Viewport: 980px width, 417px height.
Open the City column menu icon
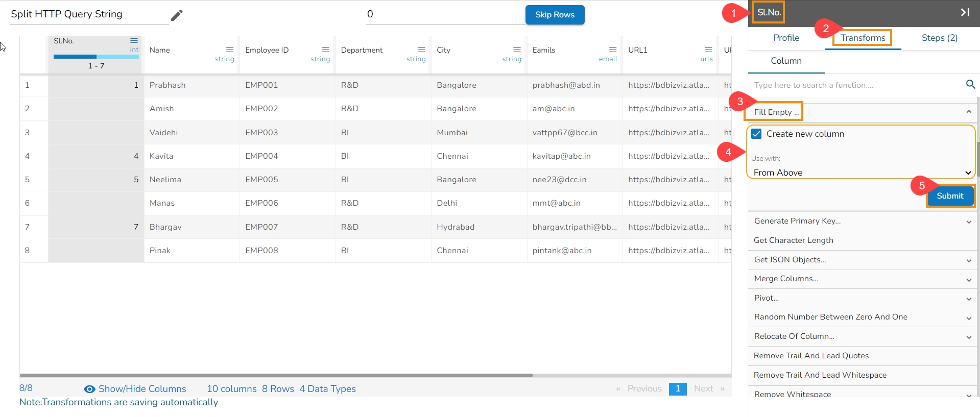(x=517, y=50)
